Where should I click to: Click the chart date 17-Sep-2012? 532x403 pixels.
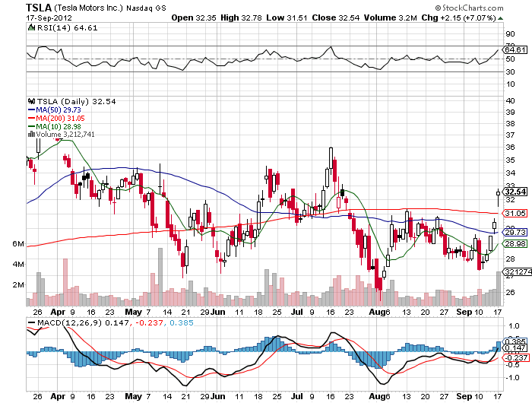[x=49, y=18]
